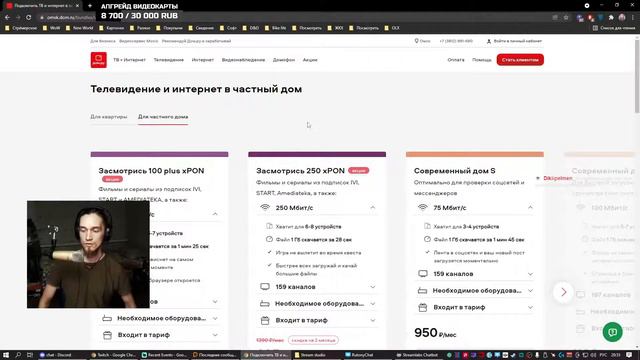Click the TV icon in Засмотрись 250 xPON card

pos(265,287)
